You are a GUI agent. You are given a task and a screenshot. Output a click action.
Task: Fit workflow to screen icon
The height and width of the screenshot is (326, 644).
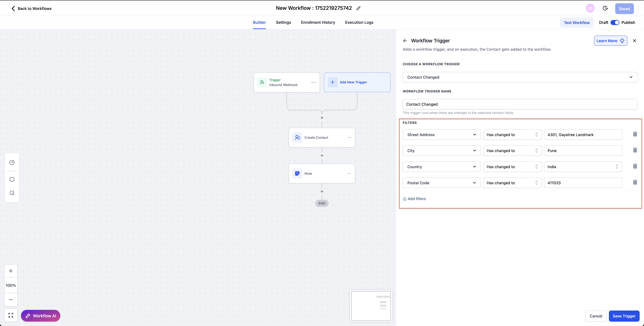pyautogui.click(x=11, y=315)
